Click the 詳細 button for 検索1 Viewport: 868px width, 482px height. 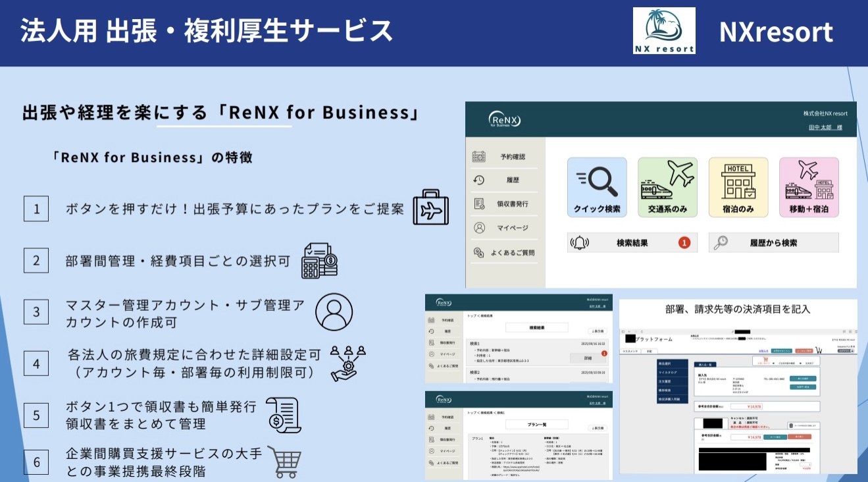pos(588,358)
